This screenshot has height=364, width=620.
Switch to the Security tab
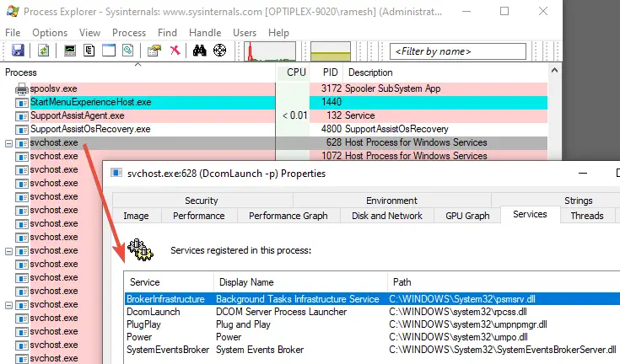(x=202, y=201)
